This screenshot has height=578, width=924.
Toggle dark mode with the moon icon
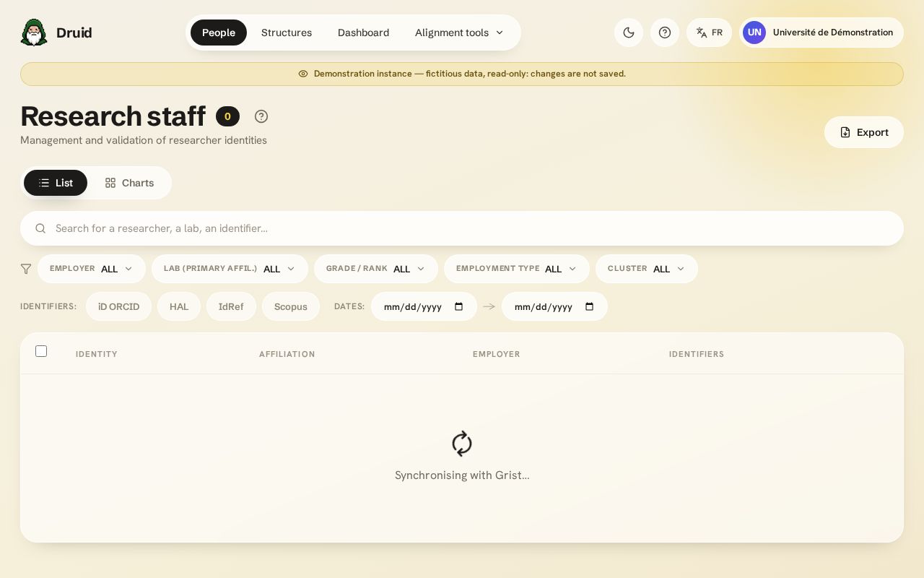point(629,33)
